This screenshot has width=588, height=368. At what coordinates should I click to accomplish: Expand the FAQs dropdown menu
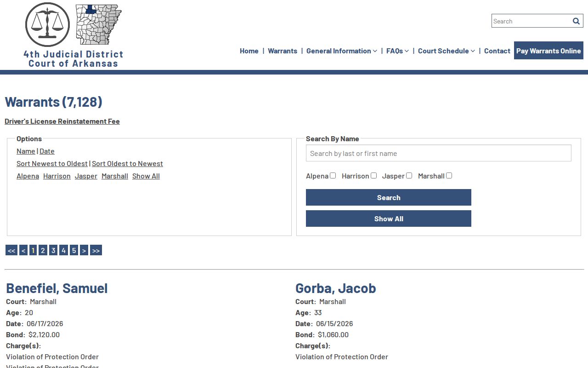click(x=397, y=51)
